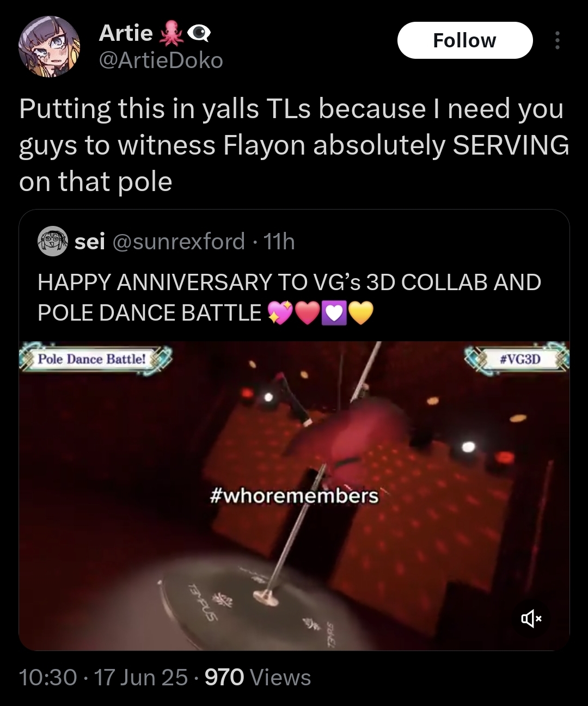Open sei's small profile avatar
588x706 pixels.
click(x=52, y=241)
